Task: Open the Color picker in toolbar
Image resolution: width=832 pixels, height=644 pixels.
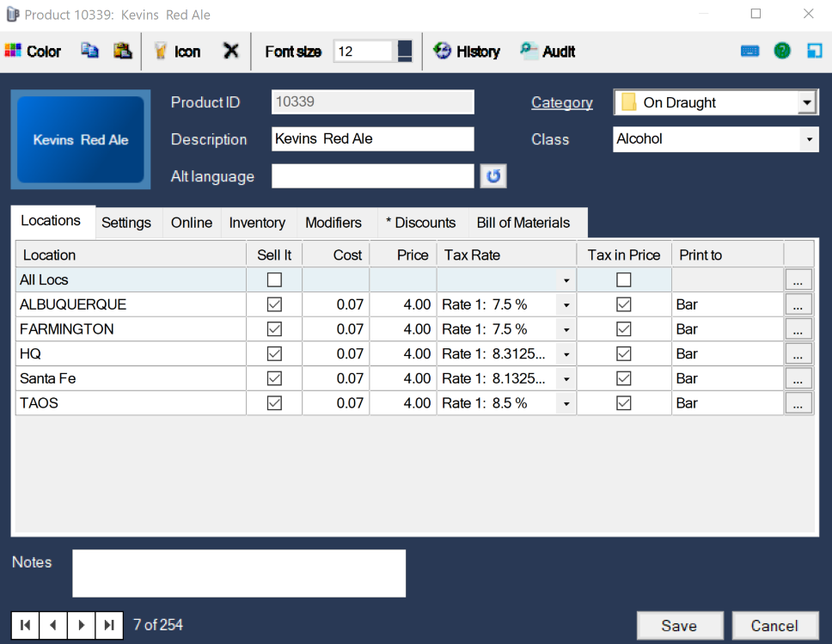Action: pyautogui.click(x=33, y=52)
